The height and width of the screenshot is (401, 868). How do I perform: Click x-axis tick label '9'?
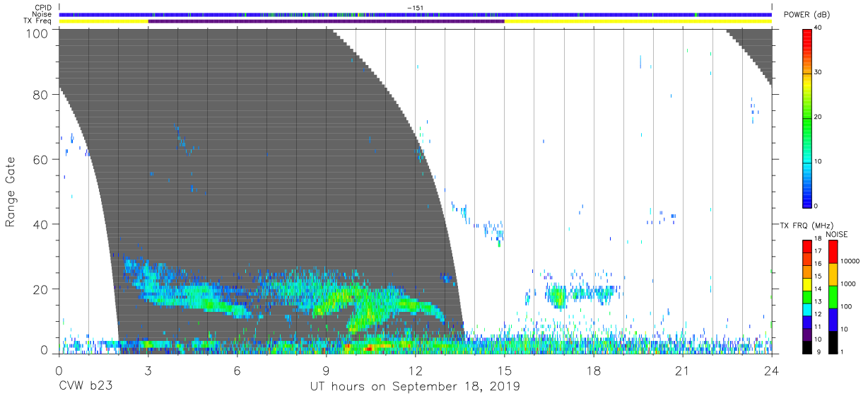point(326,370)
